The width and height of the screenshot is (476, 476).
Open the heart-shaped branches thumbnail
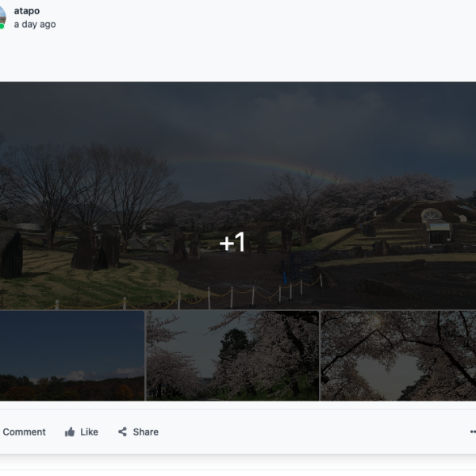[398, 355]
